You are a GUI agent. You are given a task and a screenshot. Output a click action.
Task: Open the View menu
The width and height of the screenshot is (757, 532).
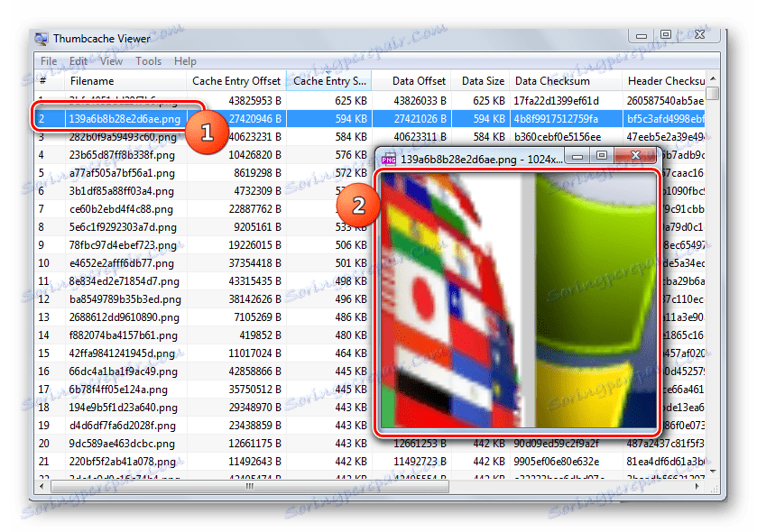click(111, 61)
